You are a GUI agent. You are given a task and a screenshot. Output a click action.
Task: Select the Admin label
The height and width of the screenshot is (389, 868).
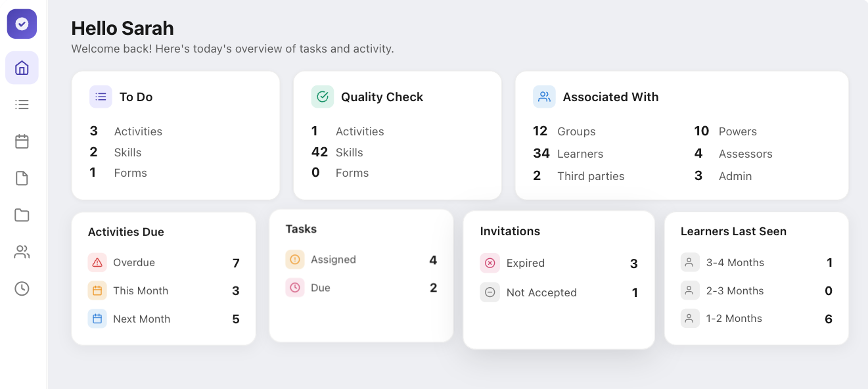coord(735,176)
